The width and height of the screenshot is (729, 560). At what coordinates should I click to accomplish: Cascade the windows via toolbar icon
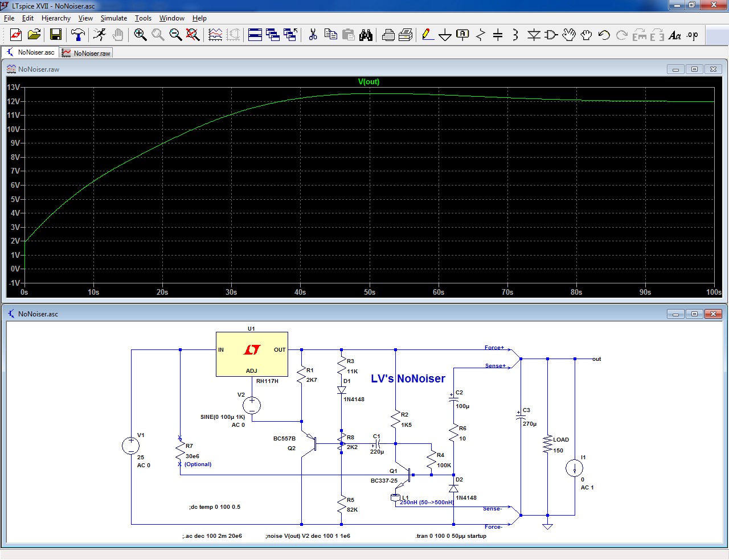[x=273, y=35]
